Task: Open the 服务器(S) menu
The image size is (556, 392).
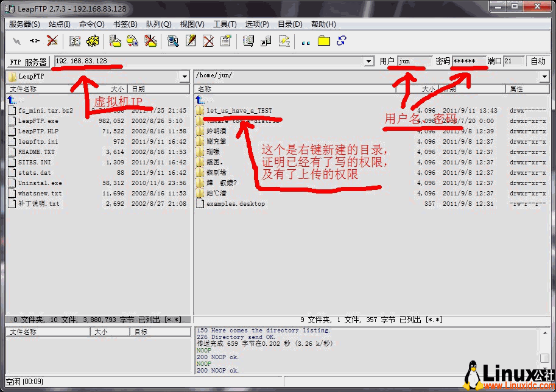Action: [x=24, y=24]
